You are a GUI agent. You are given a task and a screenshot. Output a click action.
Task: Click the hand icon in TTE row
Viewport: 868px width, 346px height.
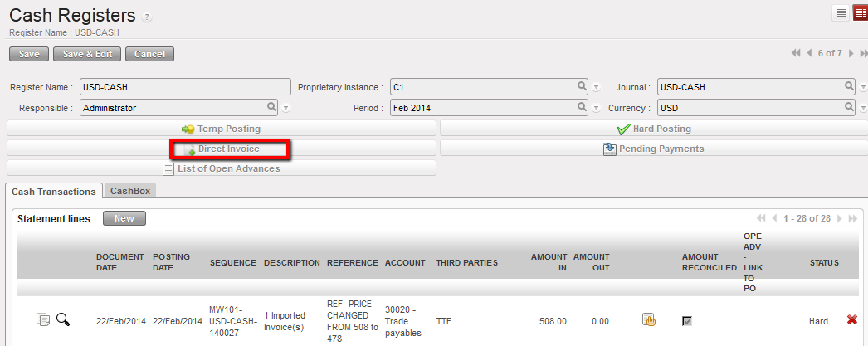coord(650,320)
